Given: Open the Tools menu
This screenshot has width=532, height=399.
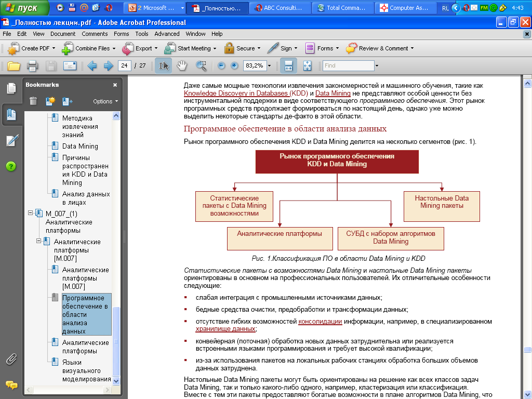Looking at the screenshot, I should 141,34.
